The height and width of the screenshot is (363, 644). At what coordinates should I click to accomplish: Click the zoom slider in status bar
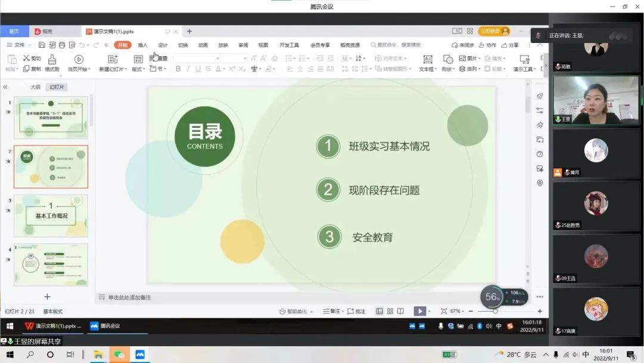point(495,311)
